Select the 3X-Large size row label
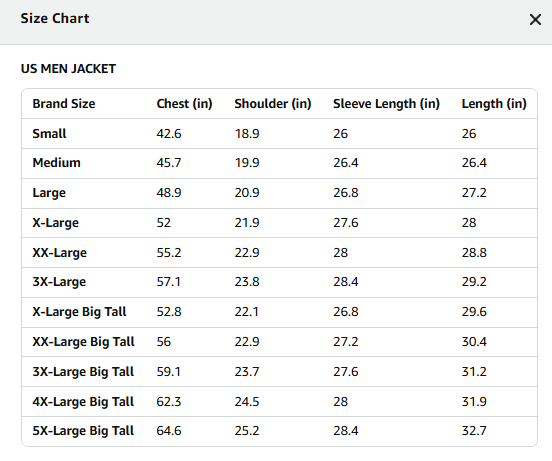Screen dimensions: 552x461 tap(59, 282)
